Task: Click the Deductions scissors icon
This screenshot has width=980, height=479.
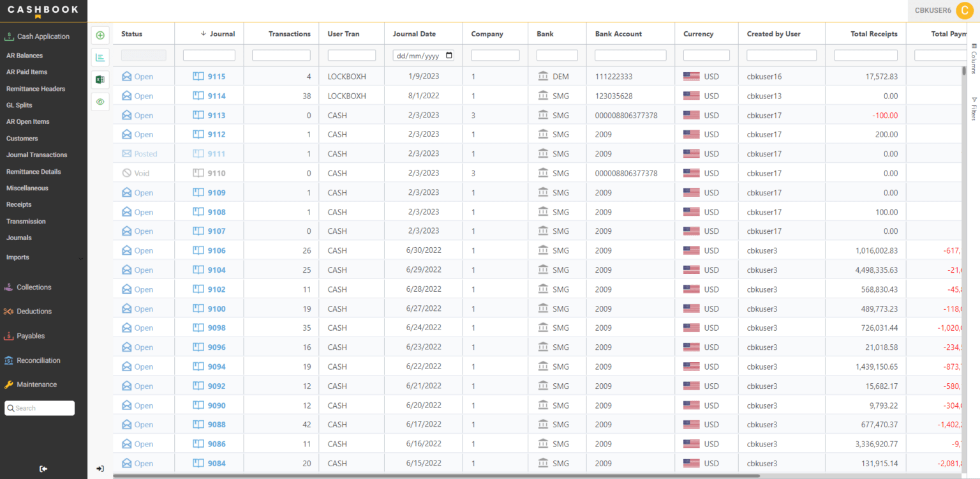Action: point(10,311)
